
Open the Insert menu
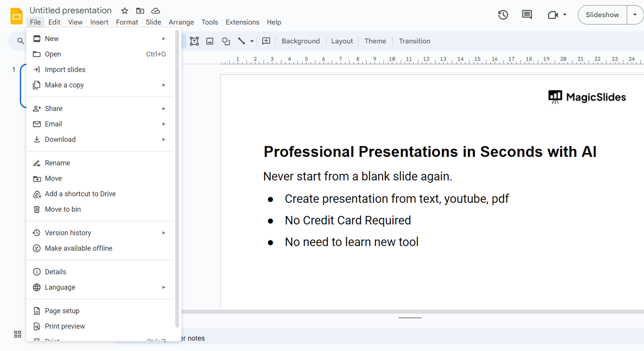click(x=99, y=22)
